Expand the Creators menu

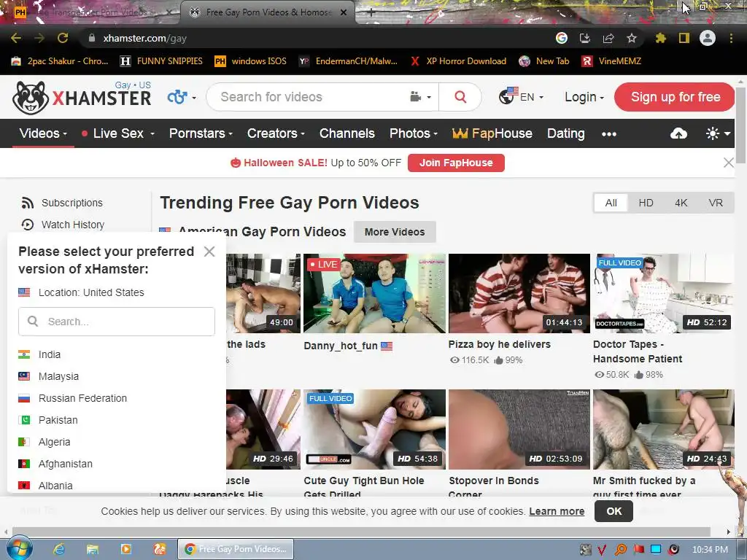276,134
